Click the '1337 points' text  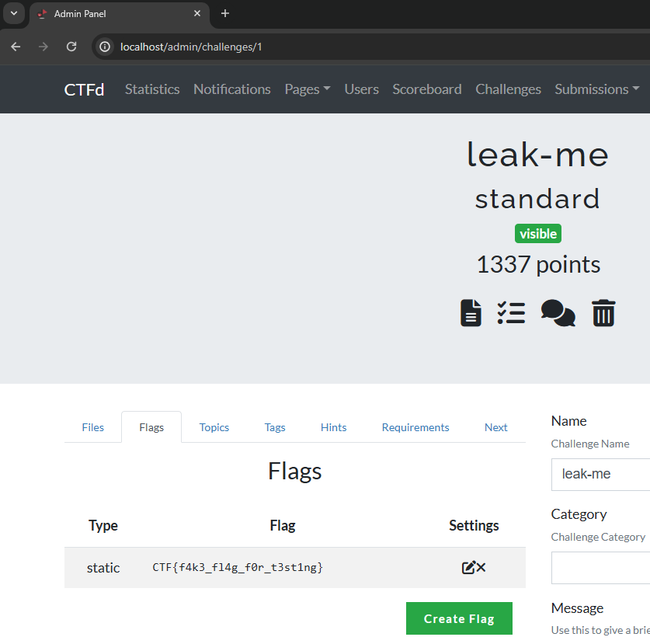click(538, 264)
